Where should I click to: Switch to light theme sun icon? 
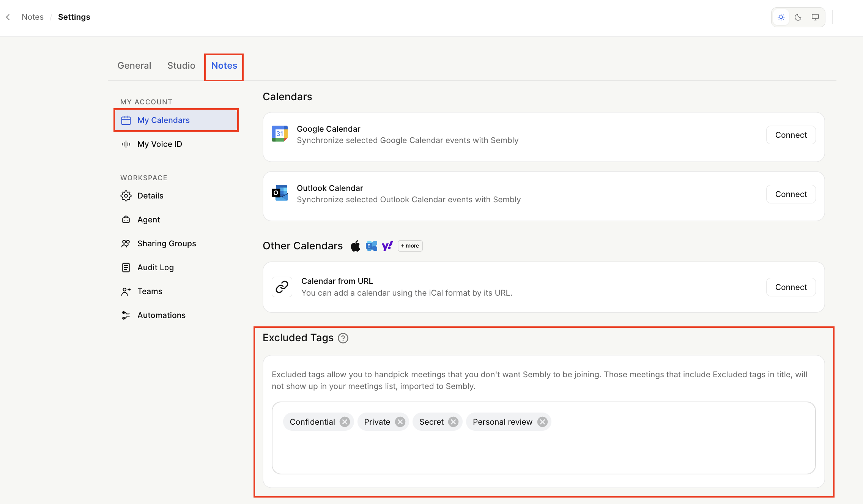point(781,17)
